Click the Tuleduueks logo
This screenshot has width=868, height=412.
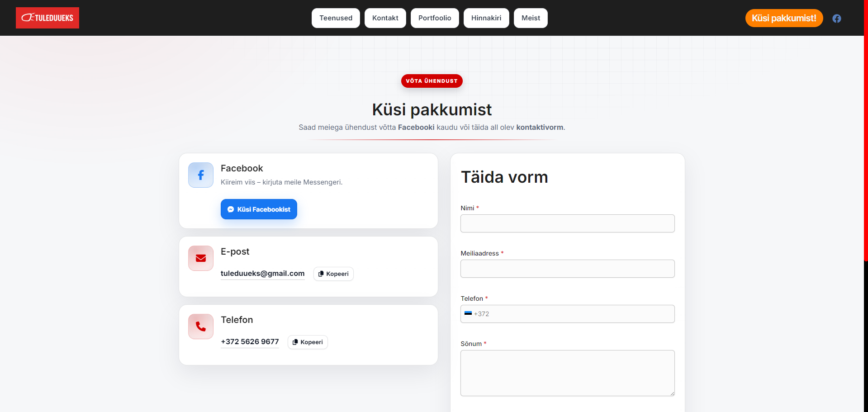click(x=47, y=18)
